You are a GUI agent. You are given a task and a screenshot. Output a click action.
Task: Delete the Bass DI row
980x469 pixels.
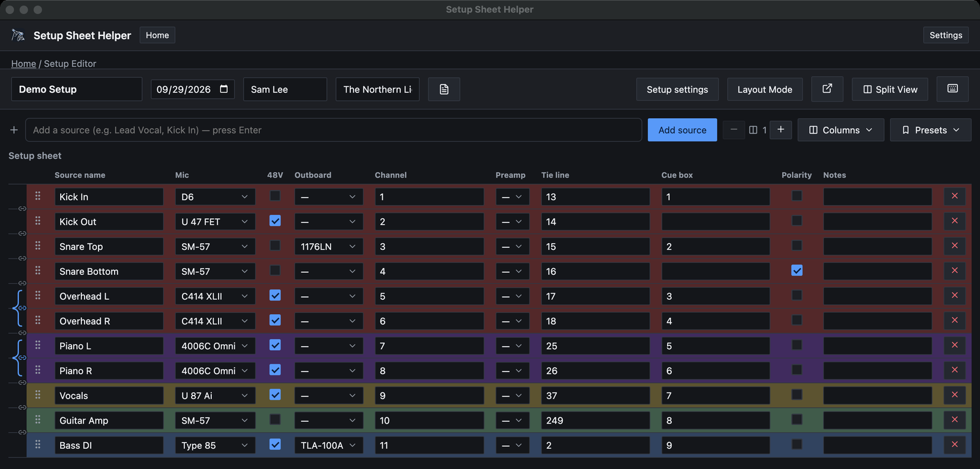954,445
